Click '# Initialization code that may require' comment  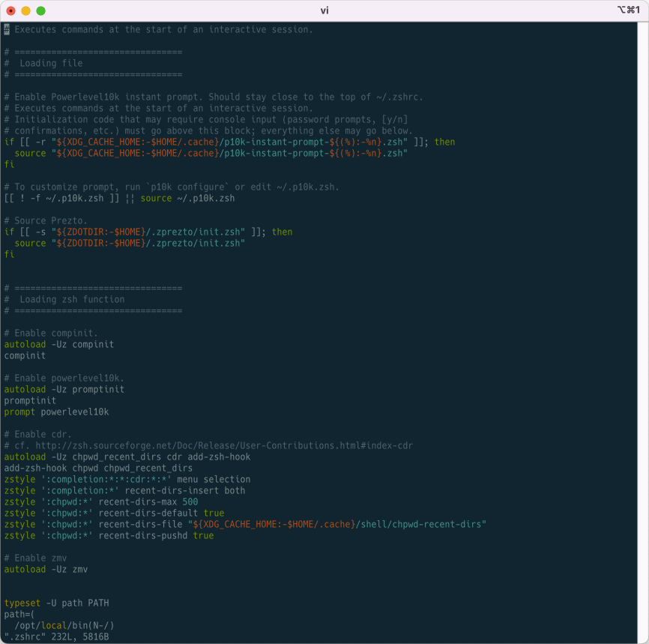click(x=206, y=120)
